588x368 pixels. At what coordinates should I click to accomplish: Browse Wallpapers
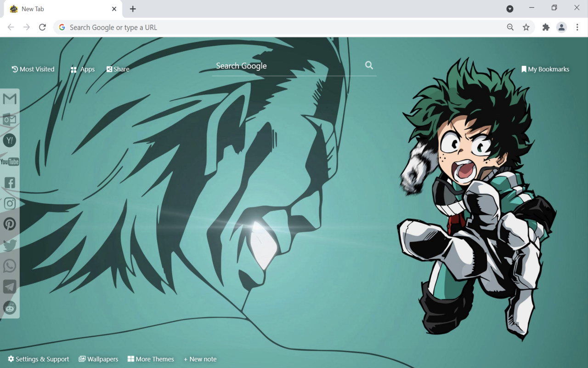[98, 359]
